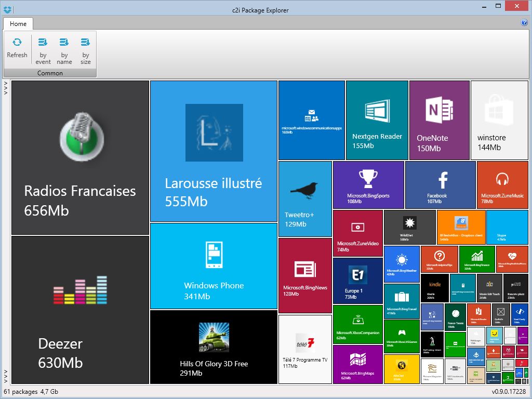Viewport: 532px width, 399px height.
Task: Select the 8FilesInABox Dropbox client tile
Action: pyautogui.click(x=461, y=227)
